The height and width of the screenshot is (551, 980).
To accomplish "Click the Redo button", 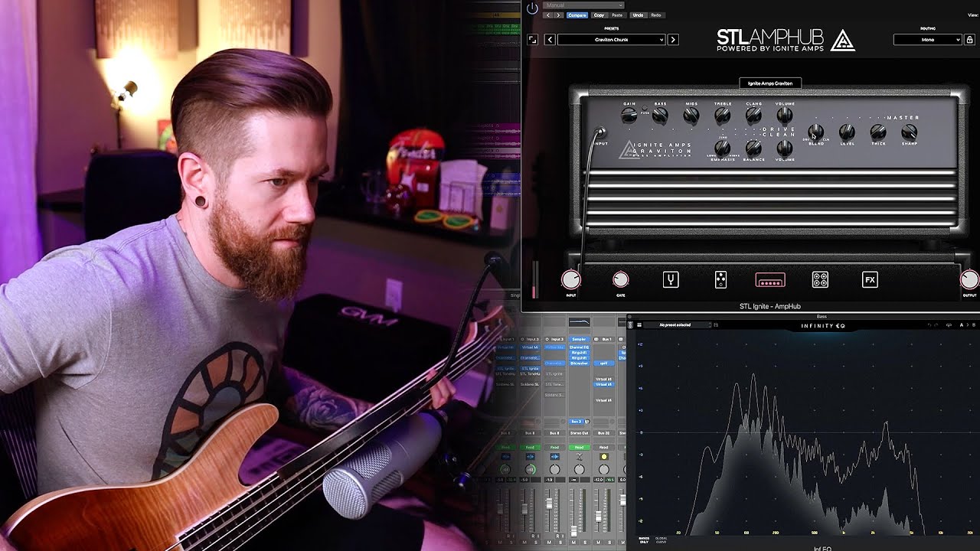I will pos(656,15).
